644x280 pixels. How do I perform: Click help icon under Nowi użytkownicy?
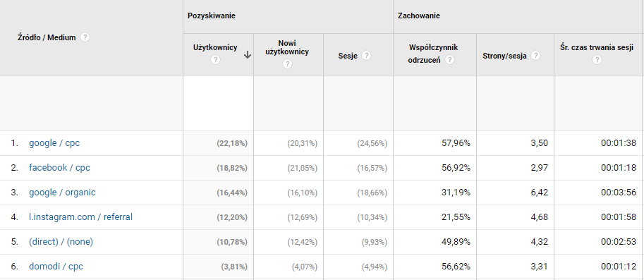[x=288, y=63]
